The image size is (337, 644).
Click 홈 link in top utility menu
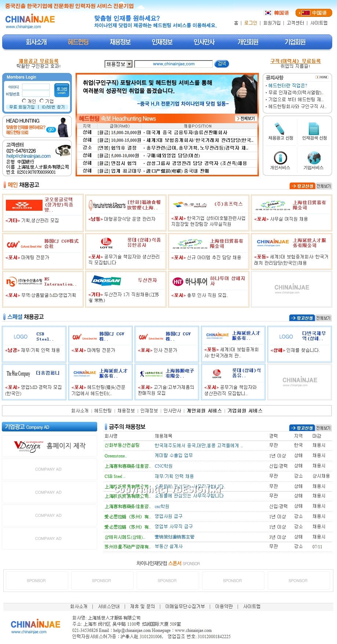tap(236, 23)
